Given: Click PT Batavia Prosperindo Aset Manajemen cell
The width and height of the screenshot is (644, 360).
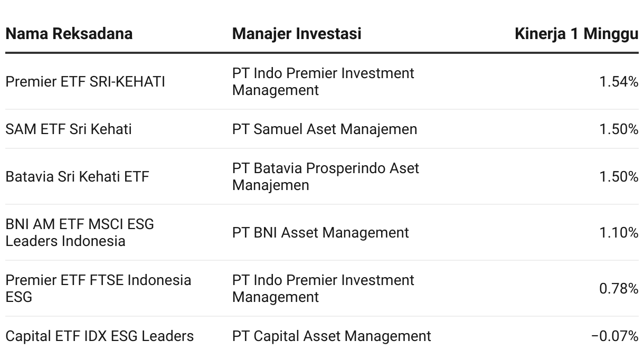Looking at the screenshot, I should (x=326, y=177).
